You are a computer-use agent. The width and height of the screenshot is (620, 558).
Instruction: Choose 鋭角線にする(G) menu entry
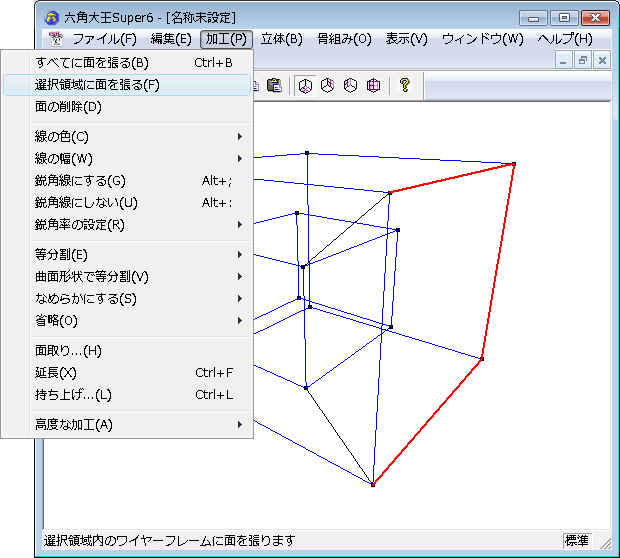(x=127, y=181)
